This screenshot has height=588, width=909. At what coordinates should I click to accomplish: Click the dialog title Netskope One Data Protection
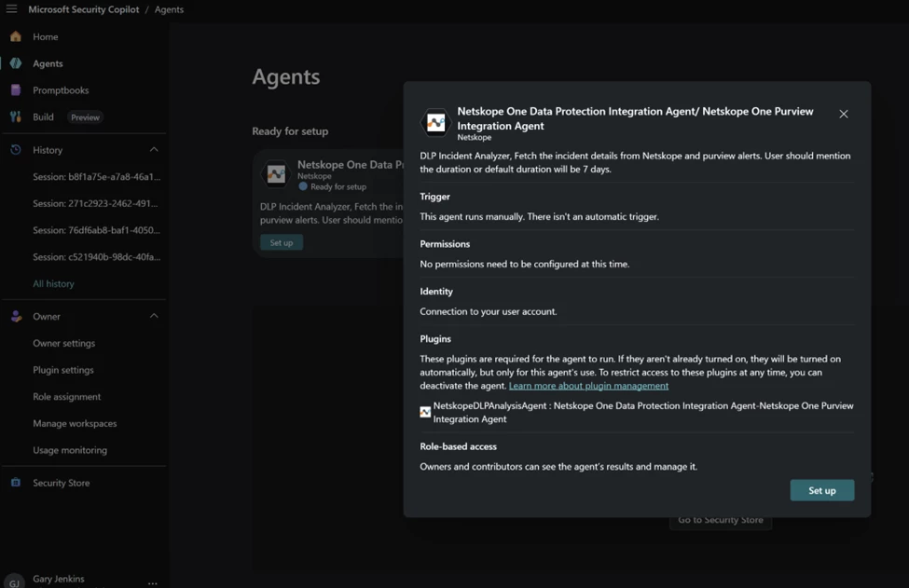[x=635, y=118]
